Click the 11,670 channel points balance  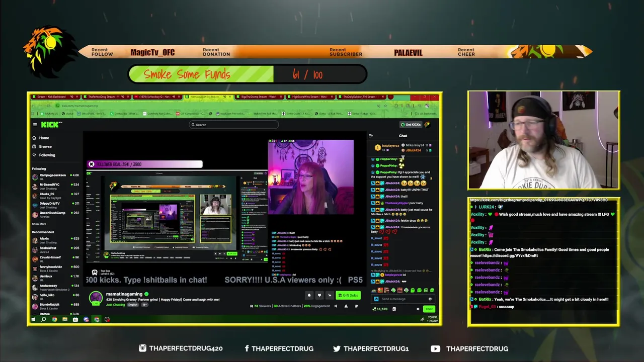pyautogui.click(x=380, y=309)
